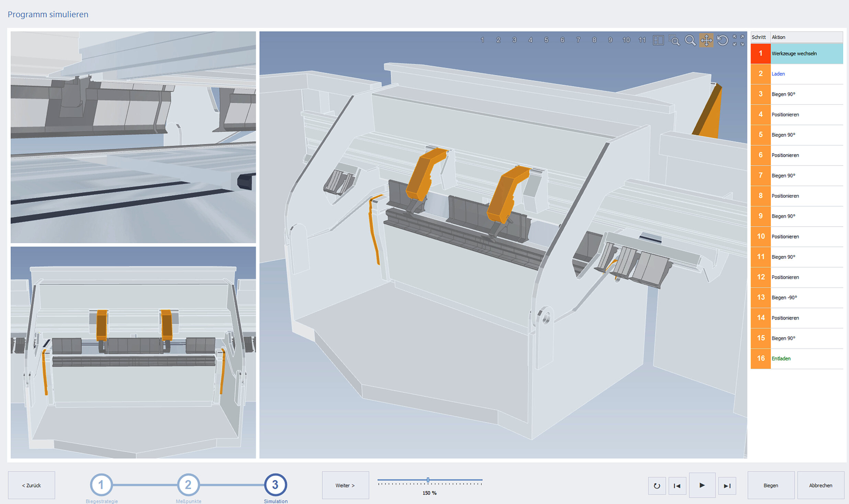849x504 pixels.
Task: Select step 13 Biegen -90° row
Action: point(797,297)
